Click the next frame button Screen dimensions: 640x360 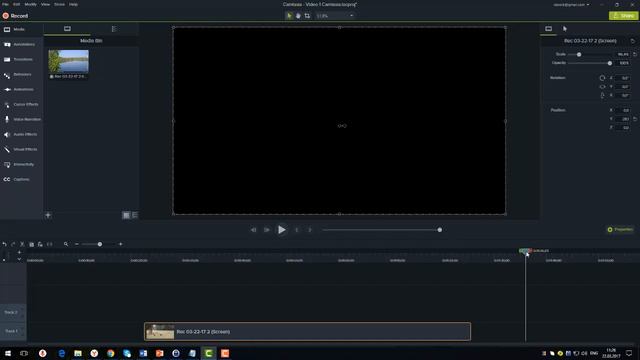pyautogui.click(x=267, y=230)
